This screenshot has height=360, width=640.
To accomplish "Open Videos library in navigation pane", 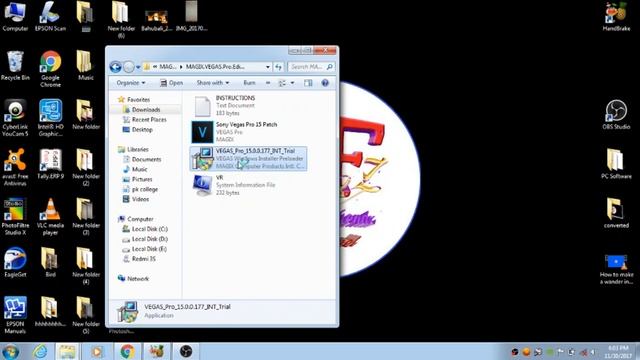I will (x=136, y=200).
